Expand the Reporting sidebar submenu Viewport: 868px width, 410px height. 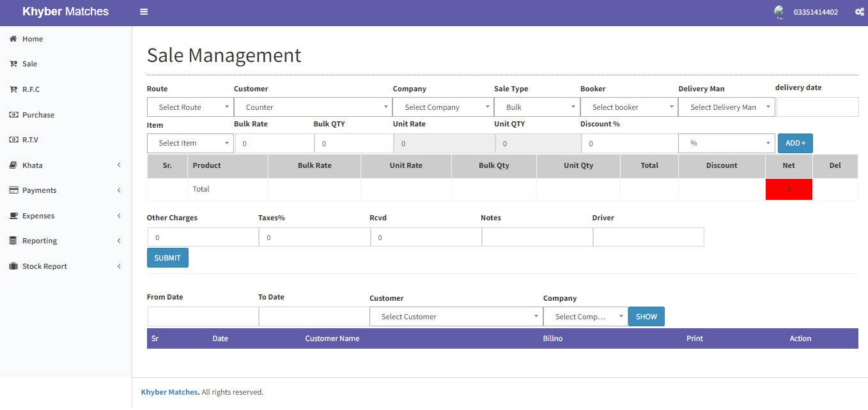pos(119,241)
